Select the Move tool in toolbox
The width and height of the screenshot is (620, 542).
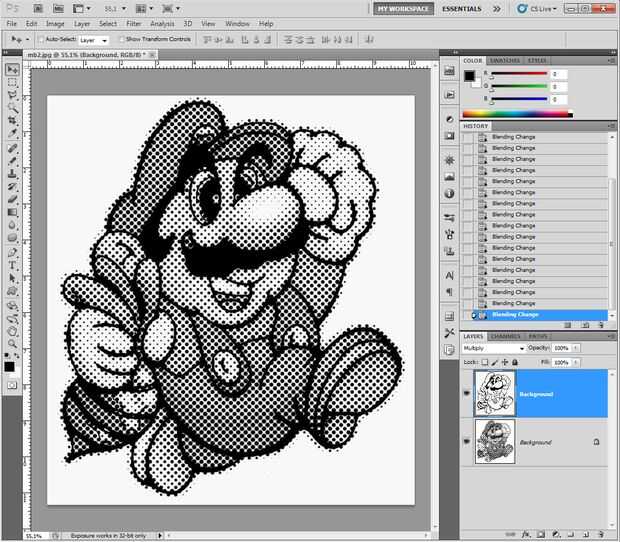(13, 69)
